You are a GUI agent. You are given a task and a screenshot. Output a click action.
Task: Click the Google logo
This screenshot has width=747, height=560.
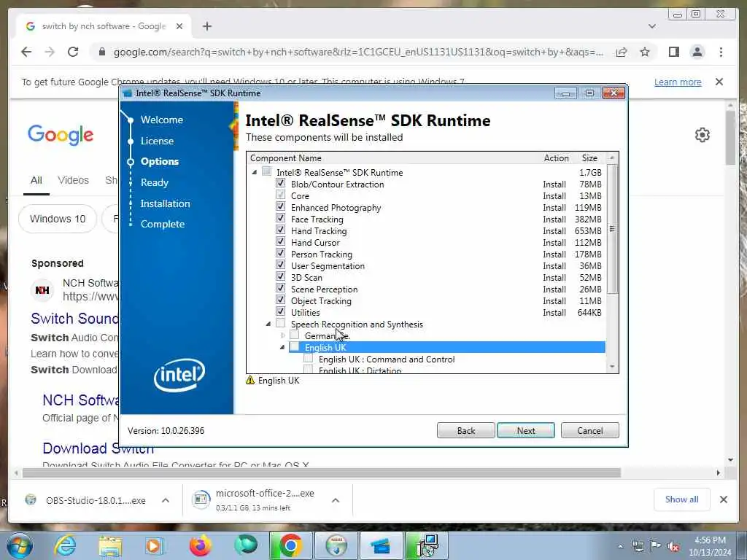tap(61, 135)
